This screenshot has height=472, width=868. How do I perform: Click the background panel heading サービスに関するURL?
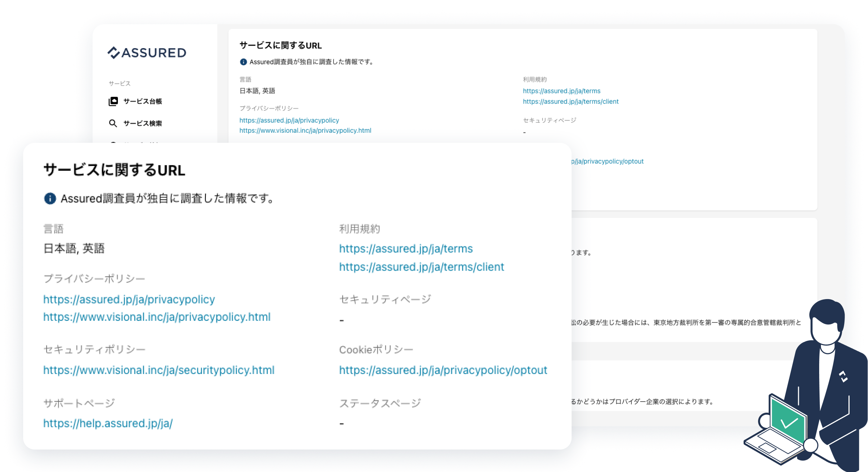click(x=280, y=46)
